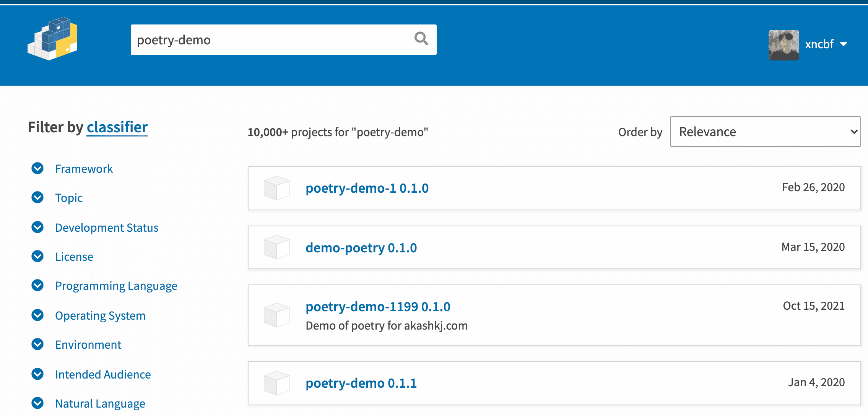Click the package cube icon for poetry-demo-1
This screenshot has width=868, height=416.
[x=276, y=188]
